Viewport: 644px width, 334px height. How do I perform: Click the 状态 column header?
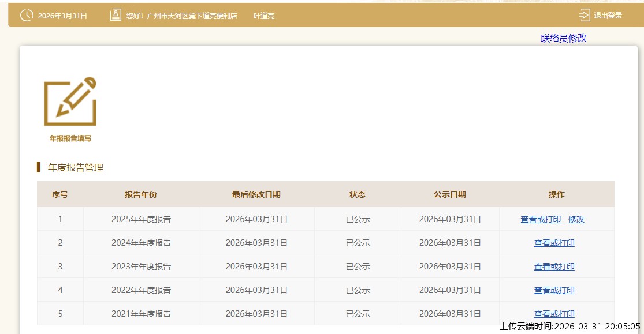pyautogui.click(x=358, y=194)
